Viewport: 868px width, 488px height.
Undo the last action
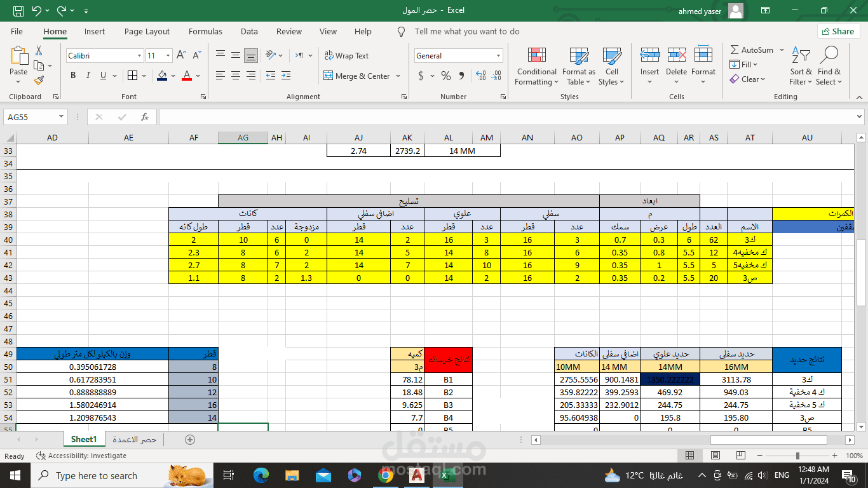(36, 10)
